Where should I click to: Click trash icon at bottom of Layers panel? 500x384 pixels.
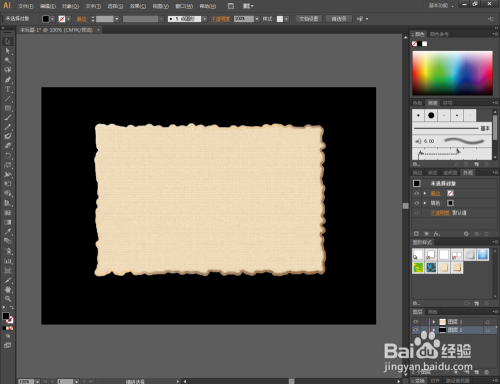point(486,372)
